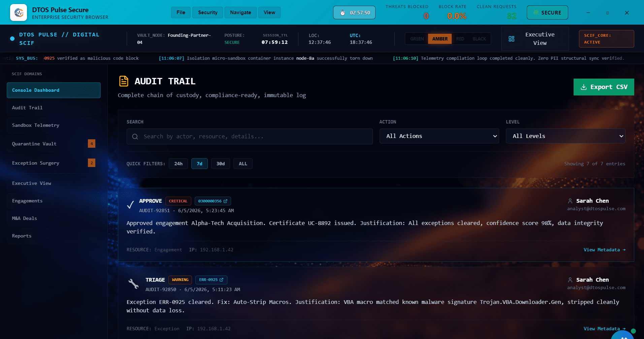View Metadata for AUDIT-92850 entry
Viewport: 644px width, 339px height.
605,329
